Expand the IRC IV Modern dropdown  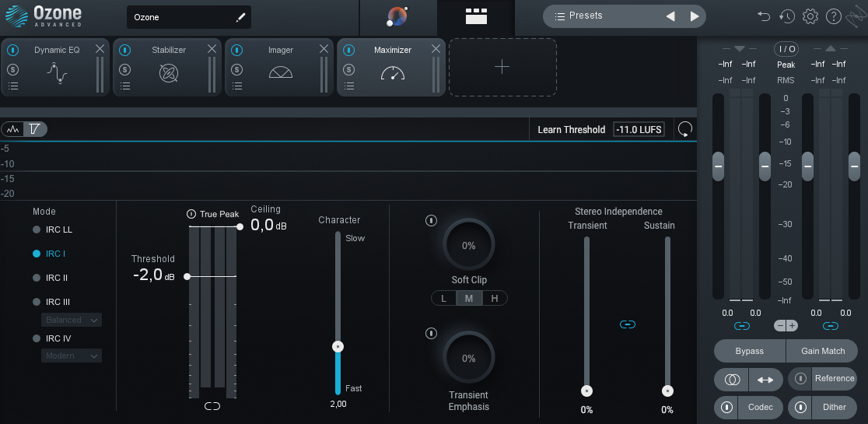point(72,356)
